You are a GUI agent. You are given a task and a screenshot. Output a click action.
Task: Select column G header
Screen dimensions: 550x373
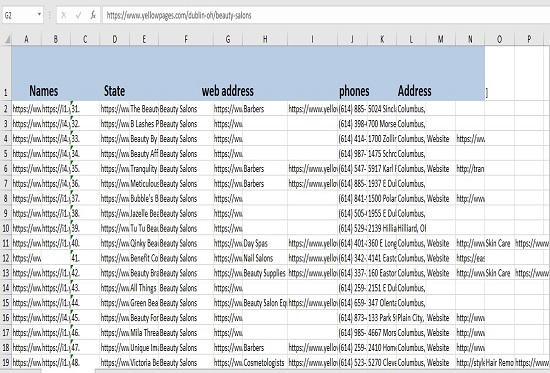(x=228, y=39)
